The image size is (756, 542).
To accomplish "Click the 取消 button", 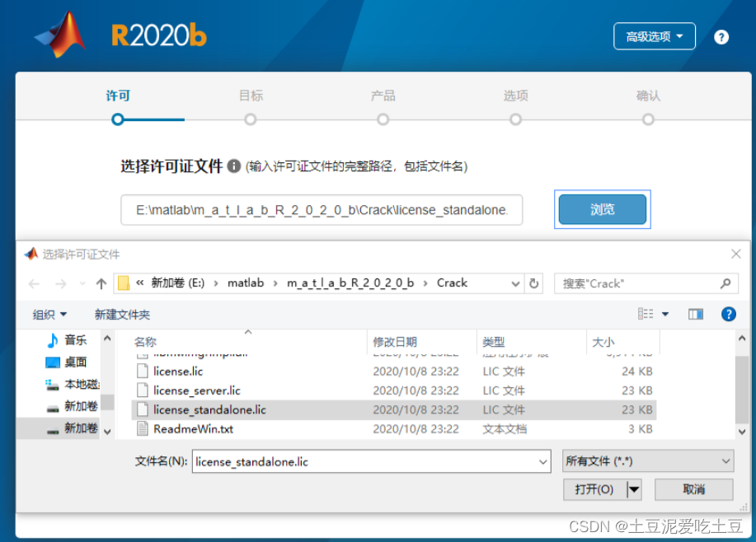I will pos(694,489).
